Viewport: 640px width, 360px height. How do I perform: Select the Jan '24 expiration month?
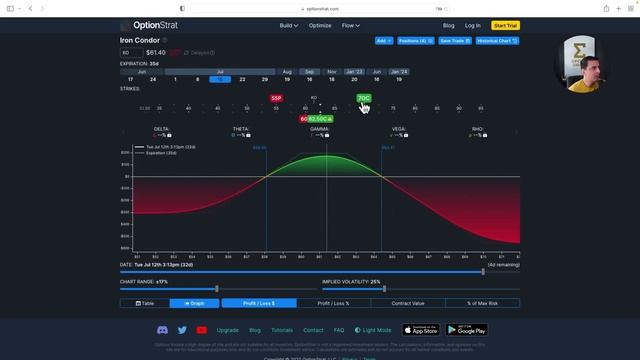(x=399, y=71)
